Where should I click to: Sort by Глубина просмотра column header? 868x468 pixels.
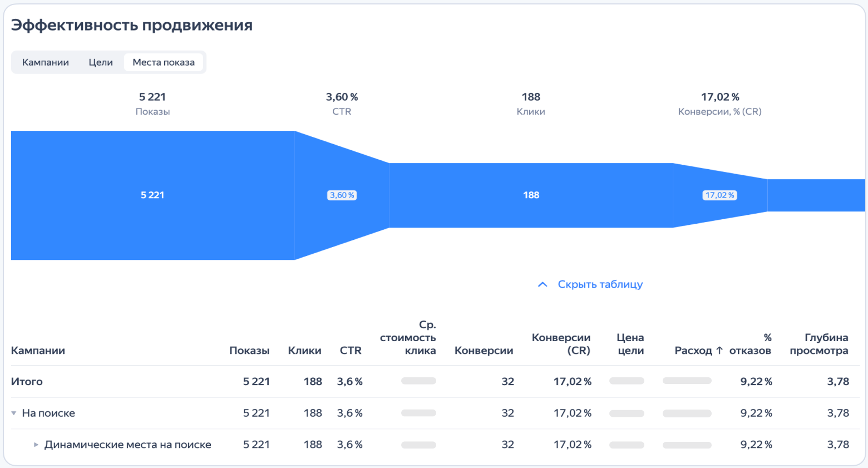(x=818, y=344)
